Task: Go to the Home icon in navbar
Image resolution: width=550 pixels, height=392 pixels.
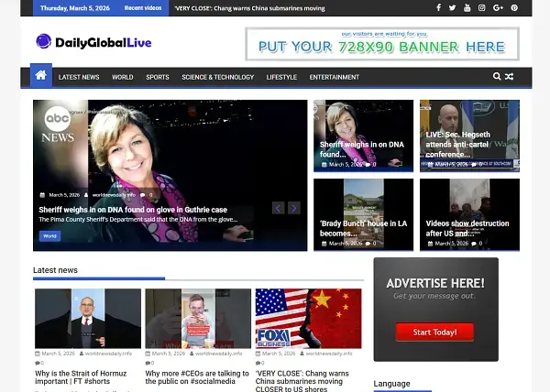Action: pyautogui.click(x=40, y=76)
